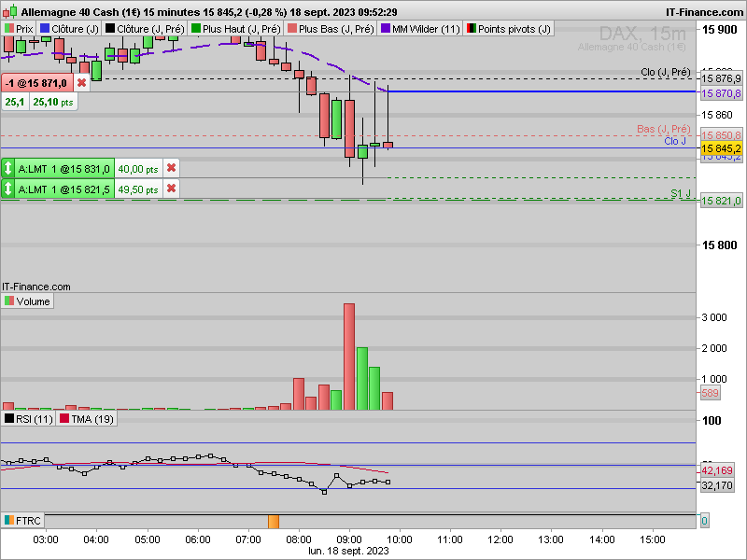
Task: Click the tallest red volume bar at 09:00
Action: click(348, 357)
